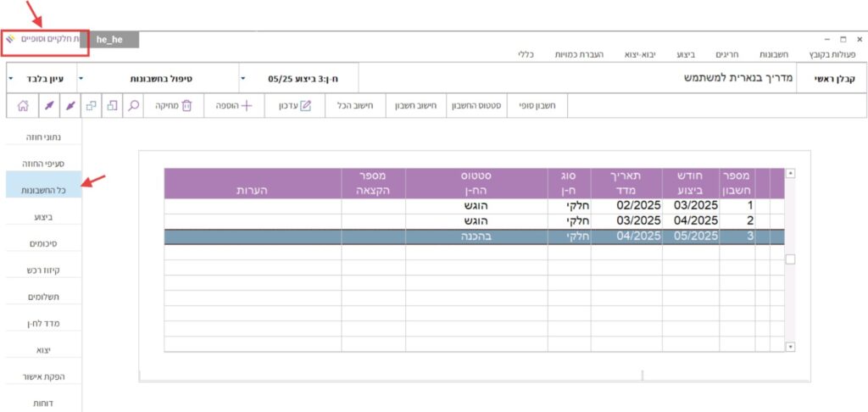Viewport: 868px width, 412px height.
Task: Click the magnifying glass search icon
Action: (134, 106)
